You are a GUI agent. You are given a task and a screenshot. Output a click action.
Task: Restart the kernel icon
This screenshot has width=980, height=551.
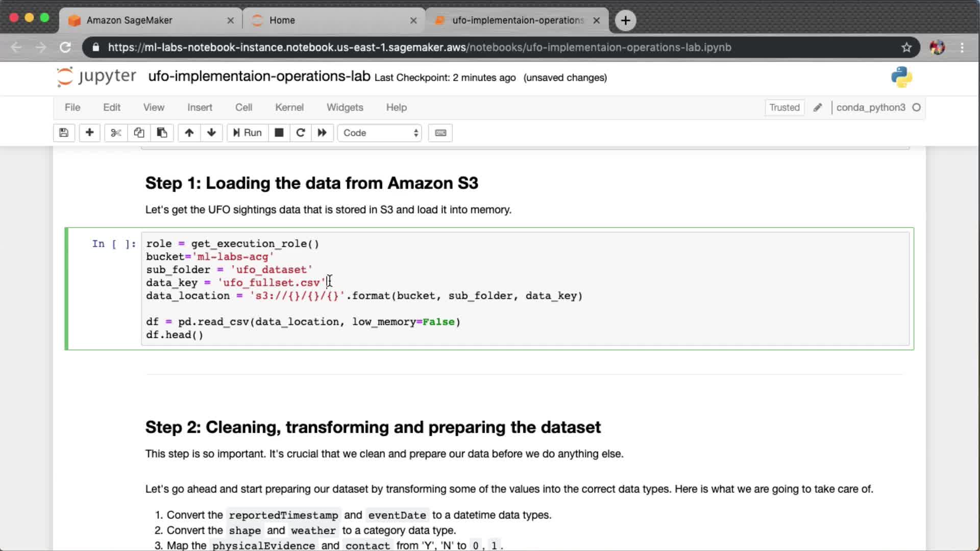pyautogui.click(x=301, y=133)
